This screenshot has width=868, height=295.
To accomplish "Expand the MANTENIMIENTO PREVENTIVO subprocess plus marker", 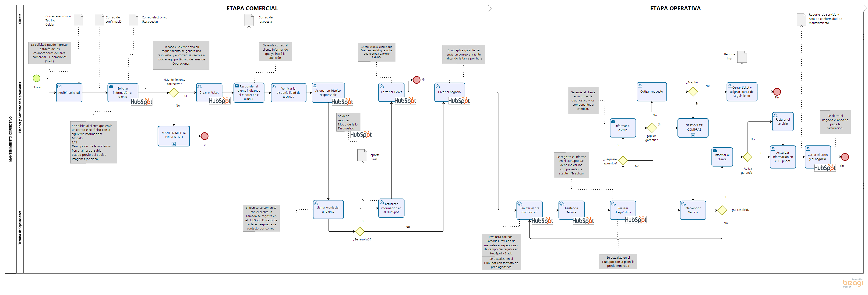I will pyautogui.click(x=174, y=144).
